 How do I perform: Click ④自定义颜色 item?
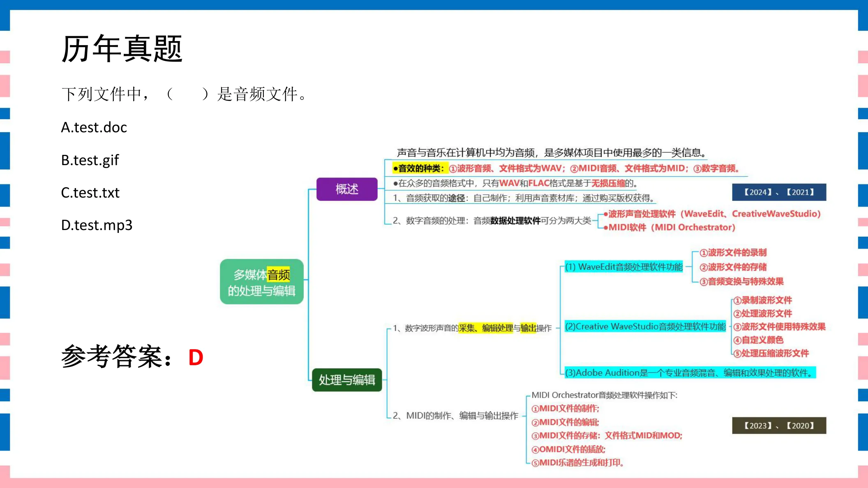point(759,340)
